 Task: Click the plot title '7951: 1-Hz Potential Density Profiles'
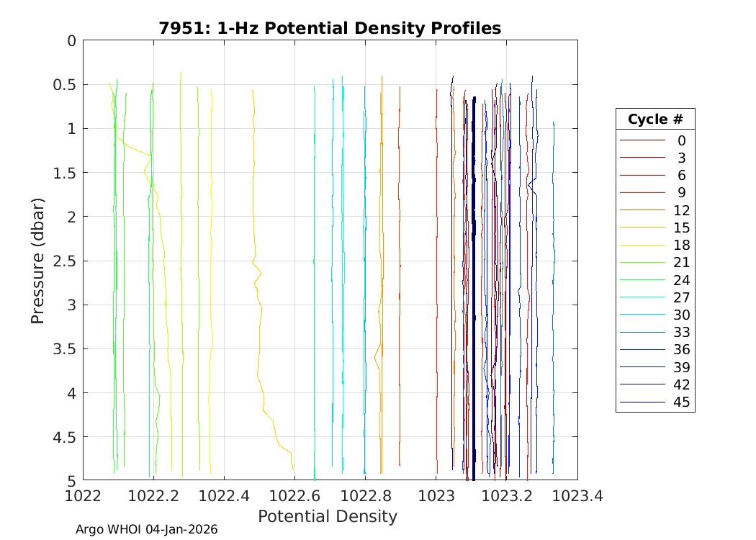330,28
